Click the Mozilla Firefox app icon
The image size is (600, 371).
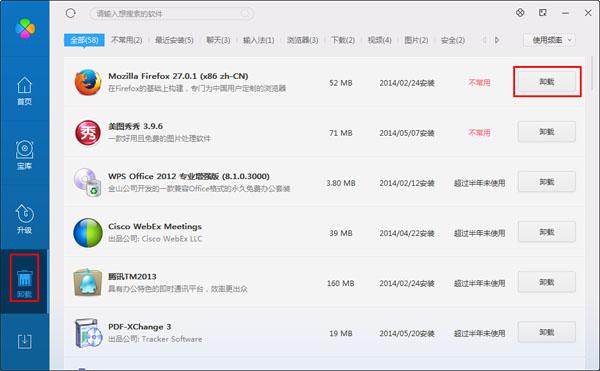click(88, 82)
